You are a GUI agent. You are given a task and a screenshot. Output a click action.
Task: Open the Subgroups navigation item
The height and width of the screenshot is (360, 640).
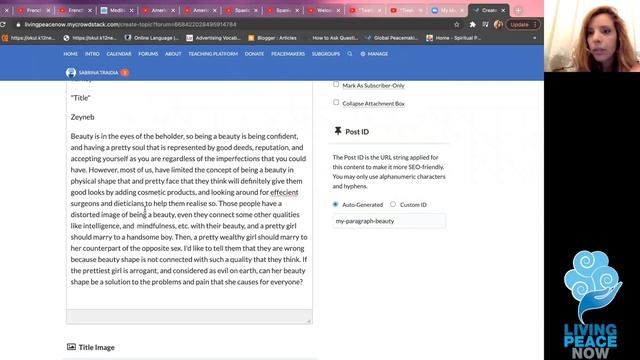coord(326,54)
